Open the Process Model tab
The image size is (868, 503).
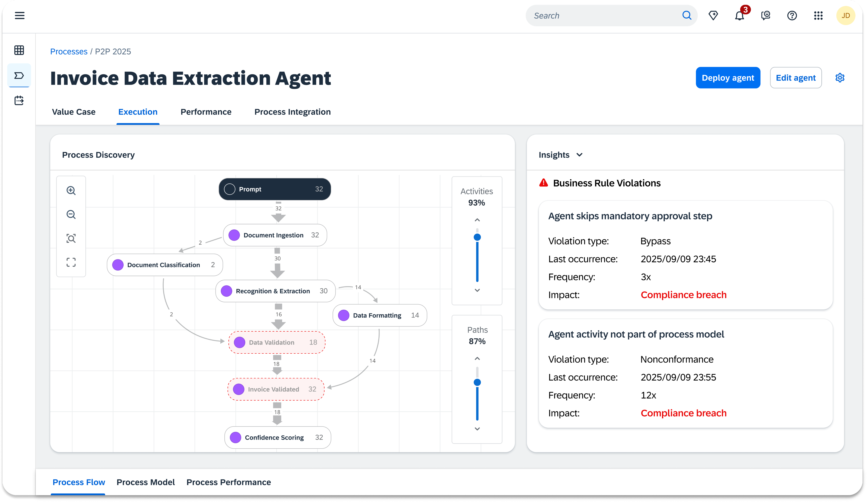(x=145, y=482)
